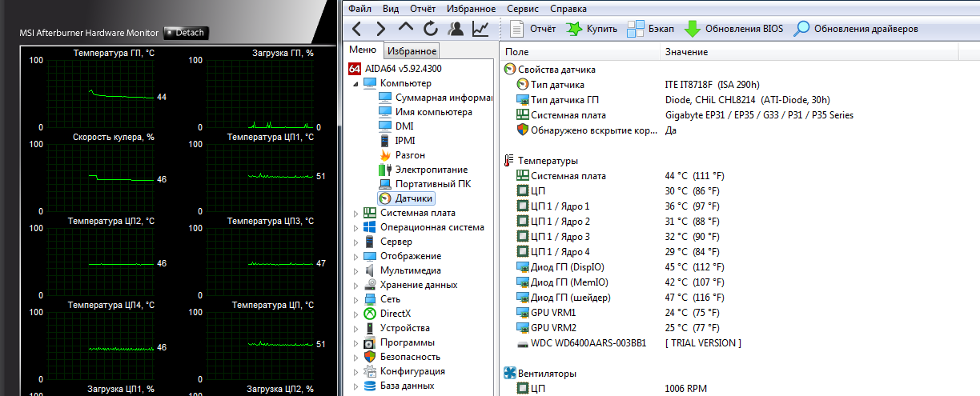The image size is (980, 396).
Task: Click the Вентиляторы fan section icon
Action: 509,373
